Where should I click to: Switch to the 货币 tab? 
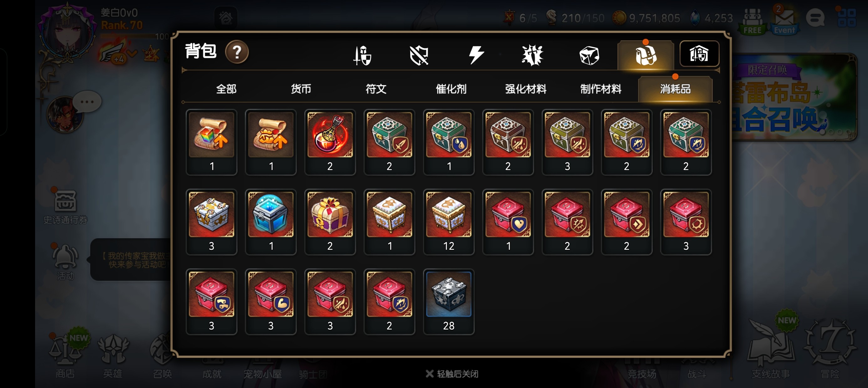[301, 89]
